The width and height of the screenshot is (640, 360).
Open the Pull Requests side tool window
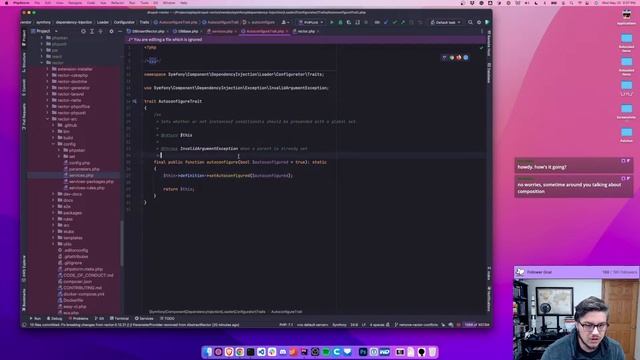[24, 117]
